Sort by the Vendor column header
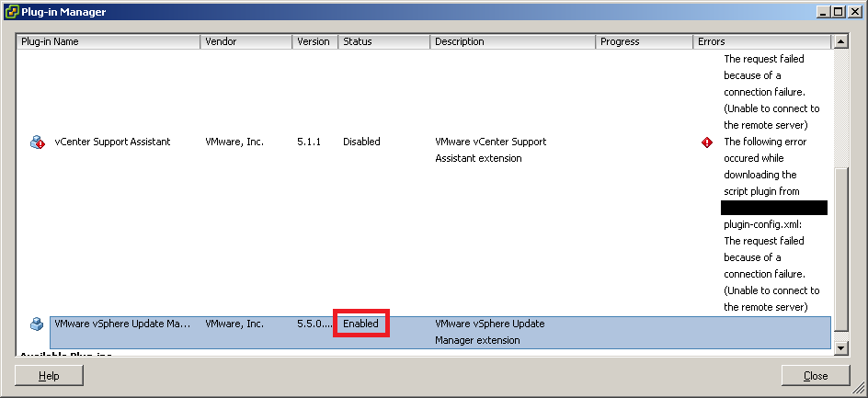The height and width of the screenshot is (398, 868). coord(246,42)
